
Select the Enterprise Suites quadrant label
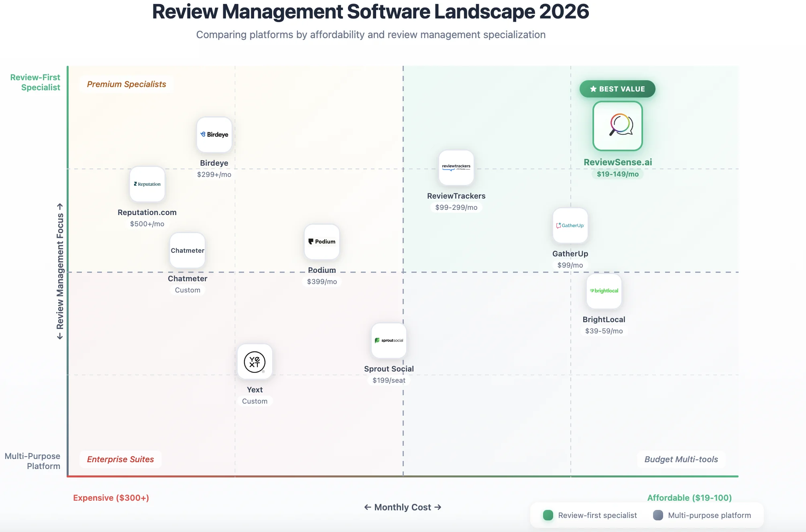pyautogui.click(x=120, y=459)
